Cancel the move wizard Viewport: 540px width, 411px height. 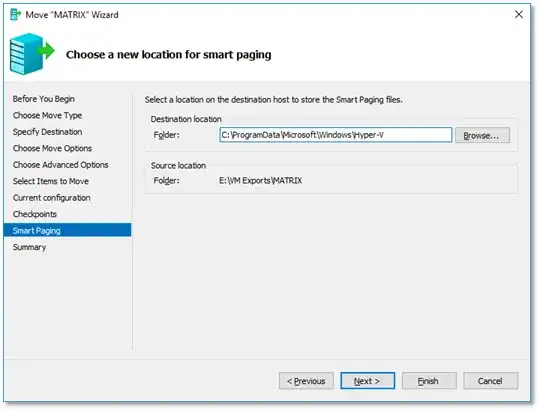(490, 381)
